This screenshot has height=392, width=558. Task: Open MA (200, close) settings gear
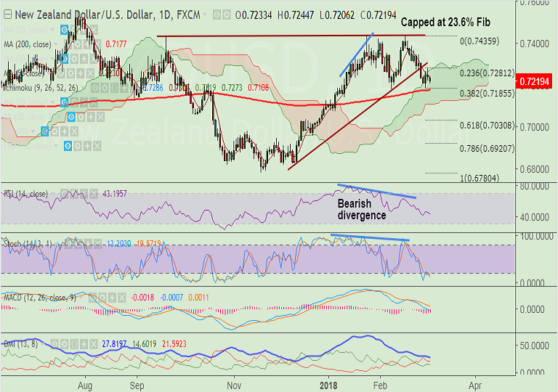[77, 44]
